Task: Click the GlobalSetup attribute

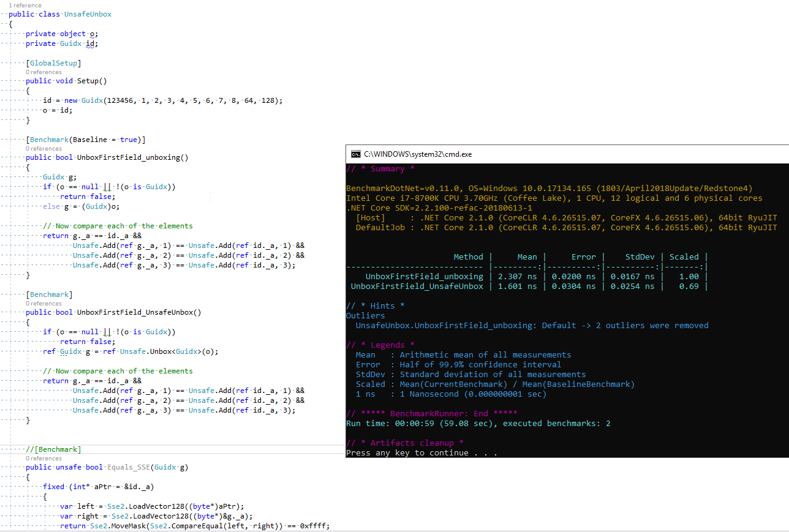Action: tap(54, 62)
